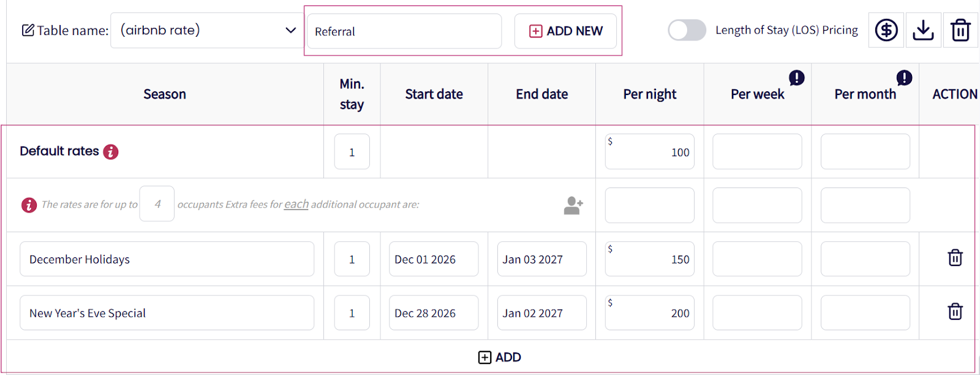The image size is (980, 375).
Task: Click the Referral table name input
Action: (x=404, y=31)
